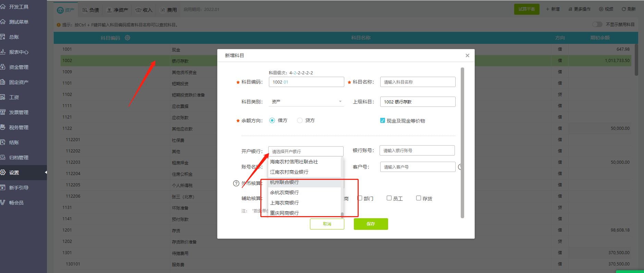Click the green 保存 button
Screen dimensions: 644x273
(371, 224)
